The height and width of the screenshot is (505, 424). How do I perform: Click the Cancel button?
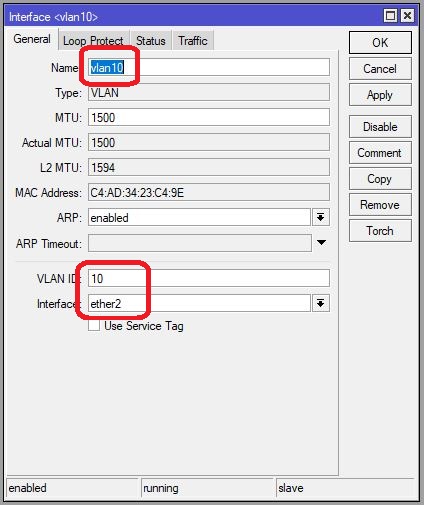point(380,69)
